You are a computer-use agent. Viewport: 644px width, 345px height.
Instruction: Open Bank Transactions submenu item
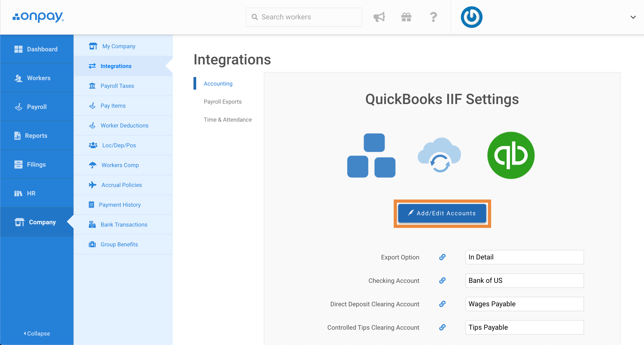(123, 225)
